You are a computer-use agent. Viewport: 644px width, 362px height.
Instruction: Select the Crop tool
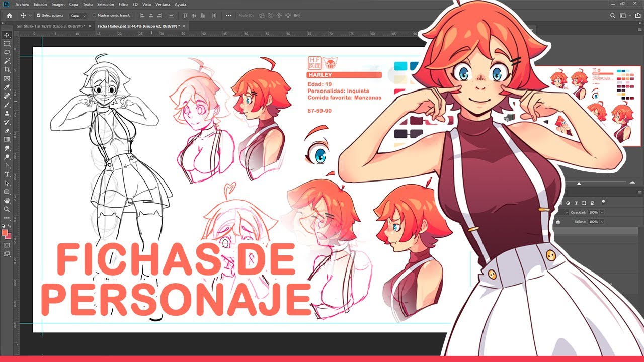pyautogui.click(x=7, y=70)
